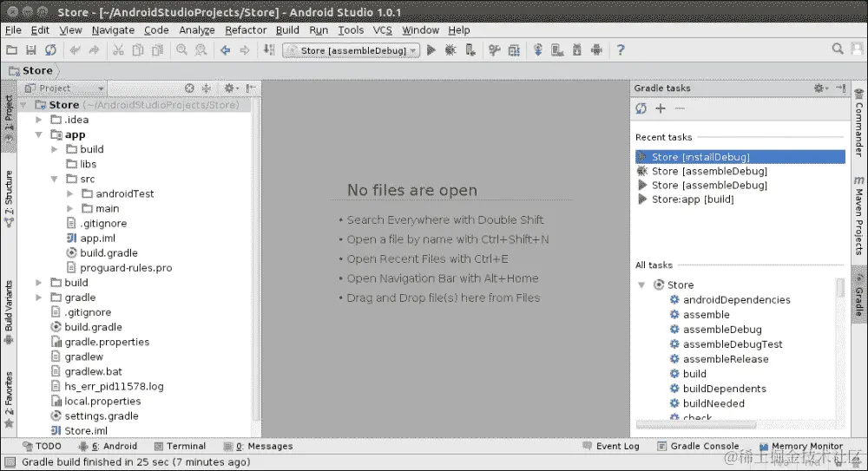The height and width of the screenshot is (471, 868).
Task: Expand the app build folder
Action: pyautogui.click(x=54, y=149)
